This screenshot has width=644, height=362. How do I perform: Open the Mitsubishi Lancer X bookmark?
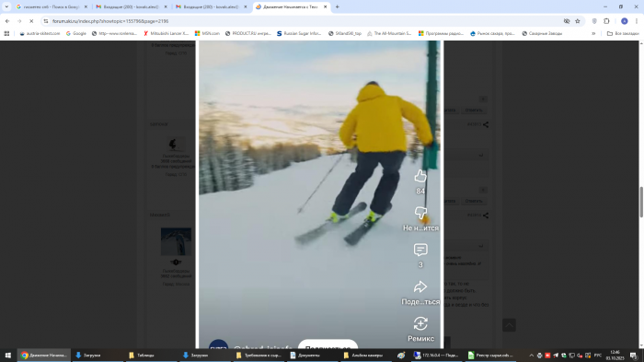coord(166,33)
